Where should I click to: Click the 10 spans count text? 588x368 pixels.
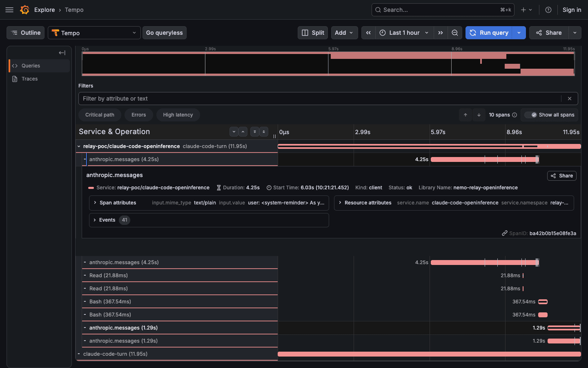(499, 115)
